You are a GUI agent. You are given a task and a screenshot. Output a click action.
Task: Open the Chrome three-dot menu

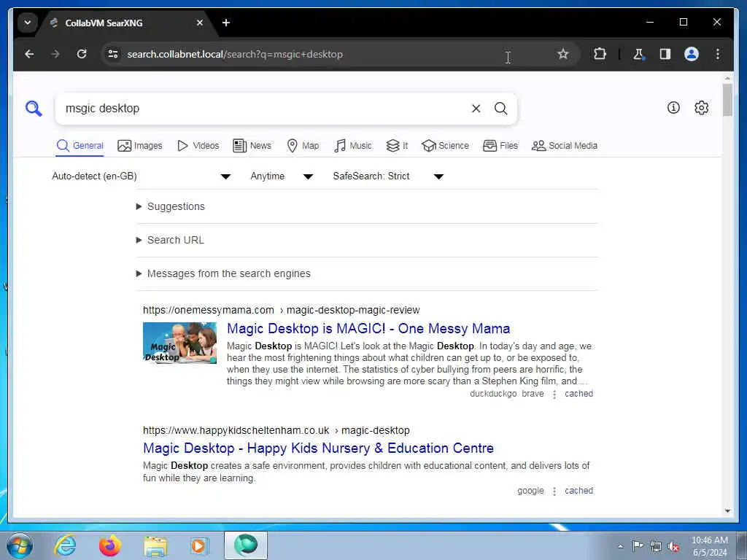[x=718, y=54]
